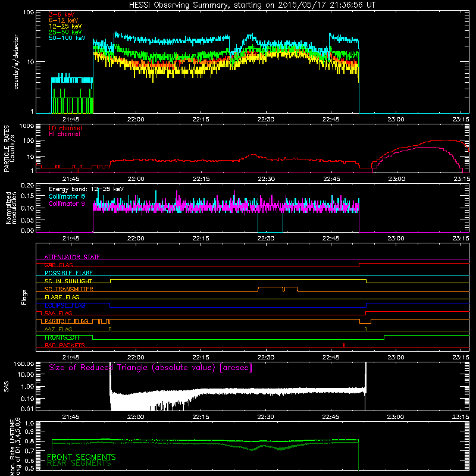
Task: Click the PARTICLE RATES axis title
Action: pos(7,149)
